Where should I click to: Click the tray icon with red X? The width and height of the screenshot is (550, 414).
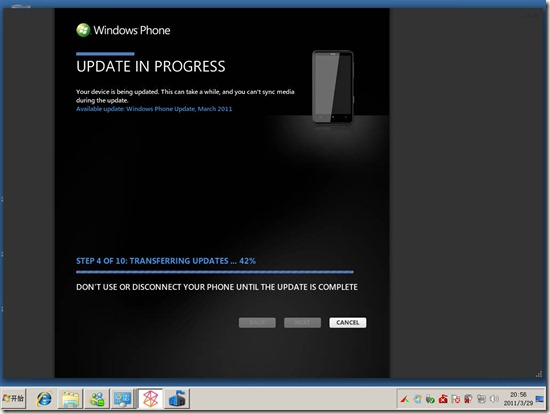(456, 399)
